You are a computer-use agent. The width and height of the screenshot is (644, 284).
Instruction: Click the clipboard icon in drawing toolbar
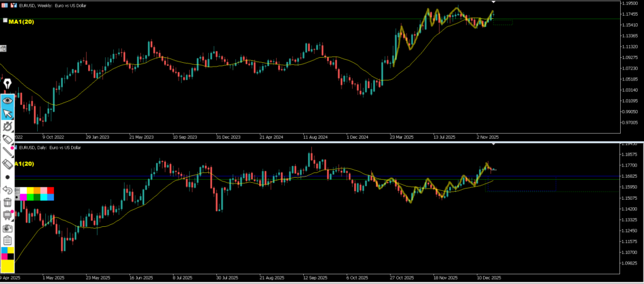[x=8, y=240]
